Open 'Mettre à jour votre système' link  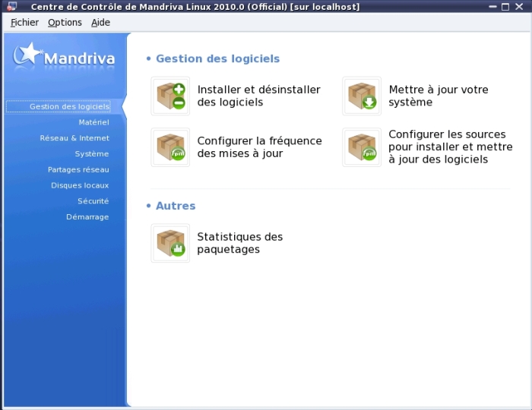pyautogui.click(x=438, y=96)
